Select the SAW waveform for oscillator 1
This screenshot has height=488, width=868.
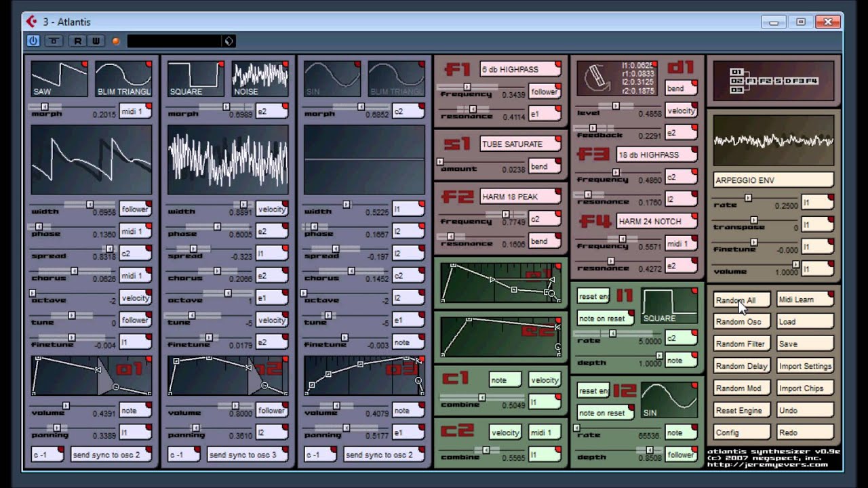(x=59, y=79)
